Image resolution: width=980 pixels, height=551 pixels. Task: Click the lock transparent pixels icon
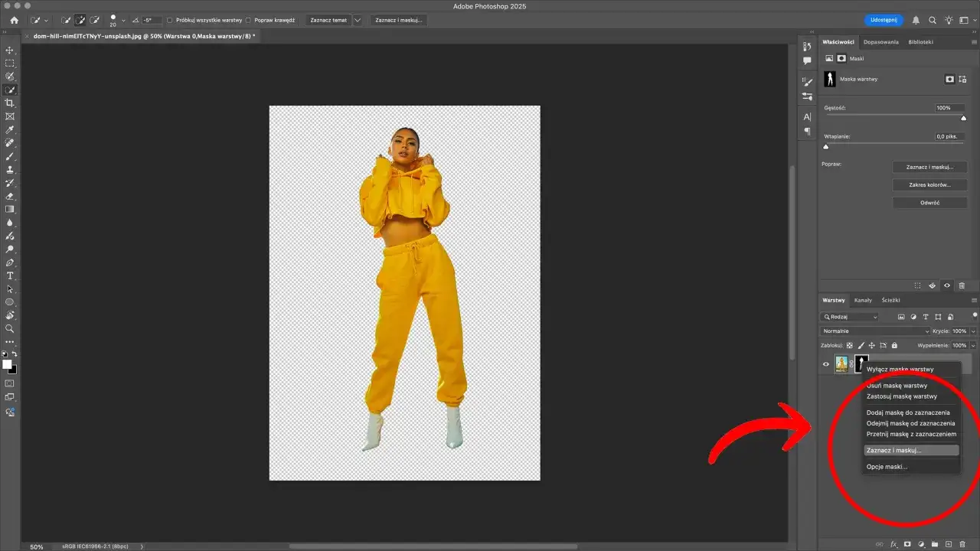849,345
